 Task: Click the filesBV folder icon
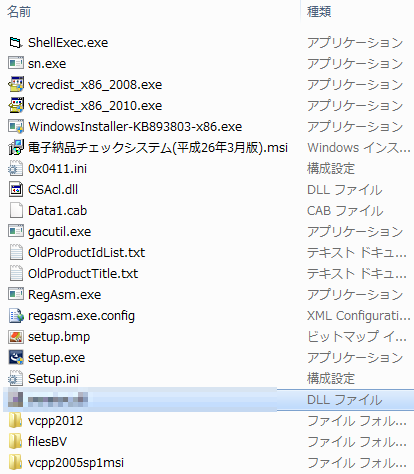click(x=16, y=442)
